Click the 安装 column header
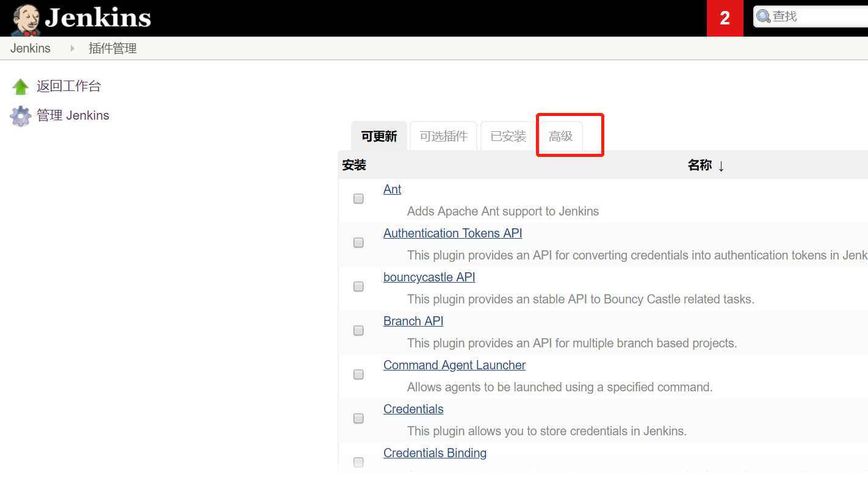The width and height of the screenshot is (868, 478). (354, 165)
